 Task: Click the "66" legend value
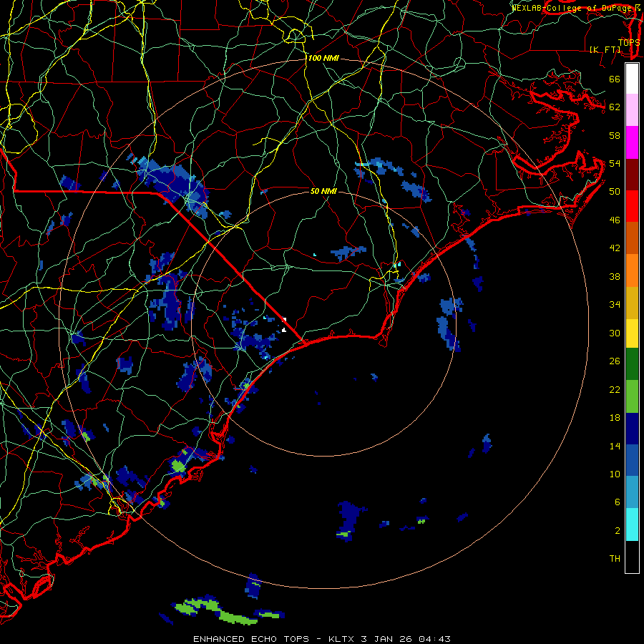[615, 79]
